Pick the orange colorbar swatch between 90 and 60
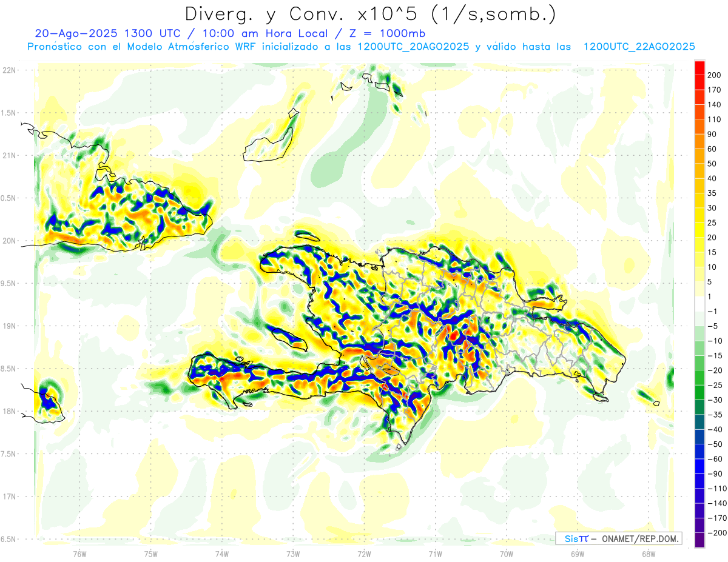This screenshot has width=728, height=562. click(x=699, y=141)
